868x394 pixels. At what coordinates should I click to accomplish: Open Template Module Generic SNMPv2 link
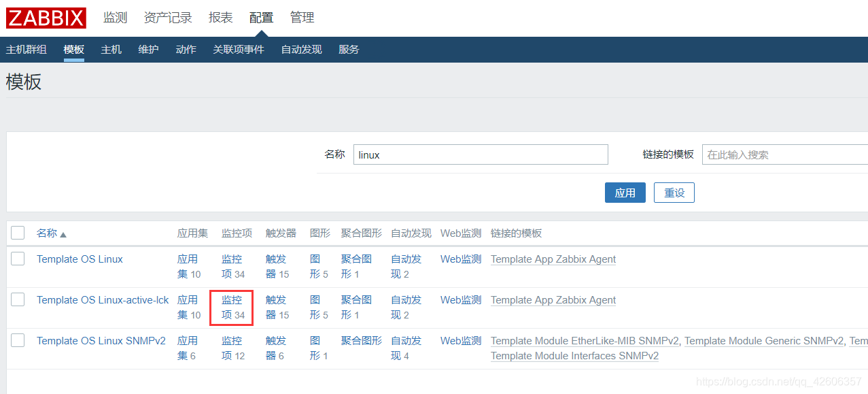pyautogui.click(x=764, y=341)
